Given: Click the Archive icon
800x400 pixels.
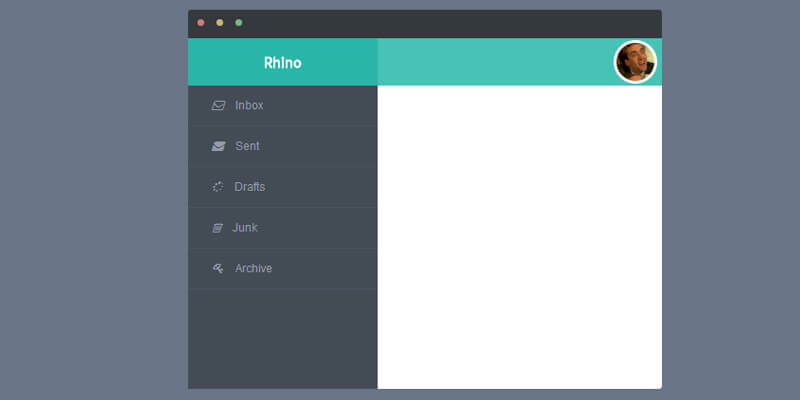Looking at the screenshot, I should (x=218, y=268).
